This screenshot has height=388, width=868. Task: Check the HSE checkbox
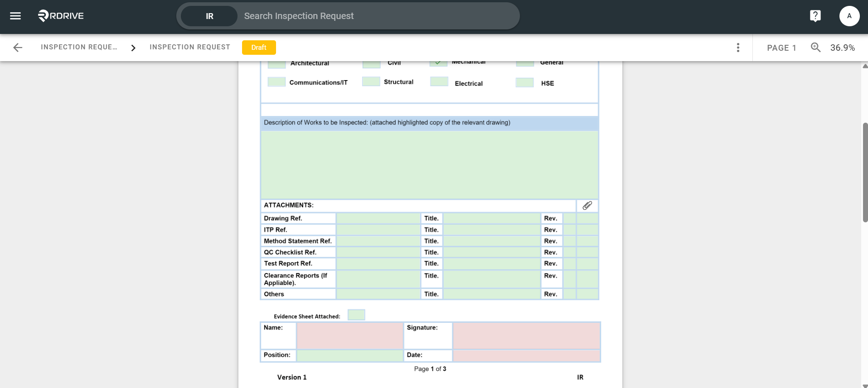pyautogui.click(x=525, y=82)
